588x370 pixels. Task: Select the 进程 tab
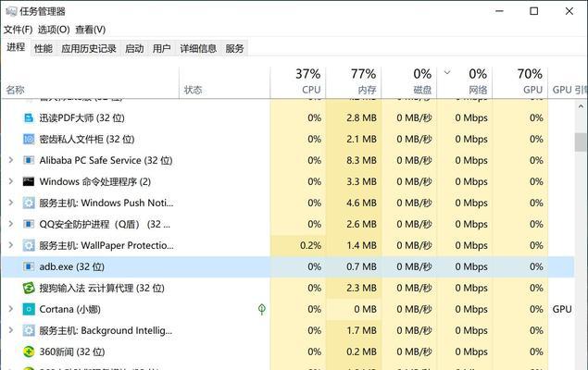16,47
